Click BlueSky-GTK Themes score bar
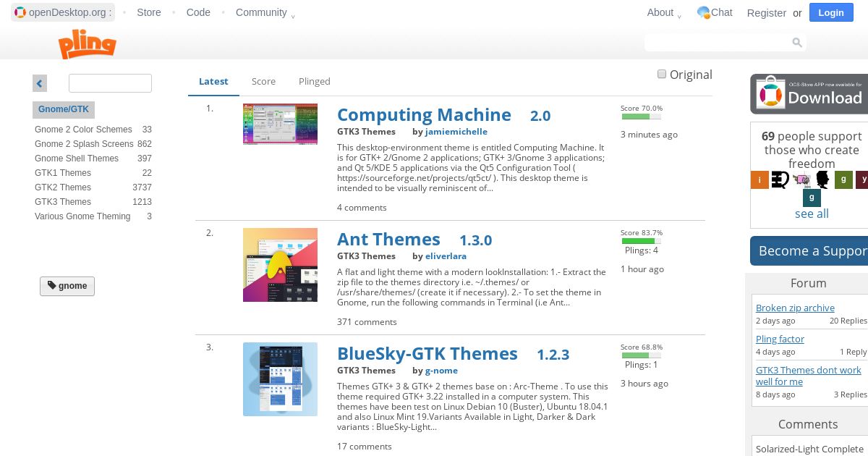The height and width of the screenshot is (456, 868). [x=641, y=355]
